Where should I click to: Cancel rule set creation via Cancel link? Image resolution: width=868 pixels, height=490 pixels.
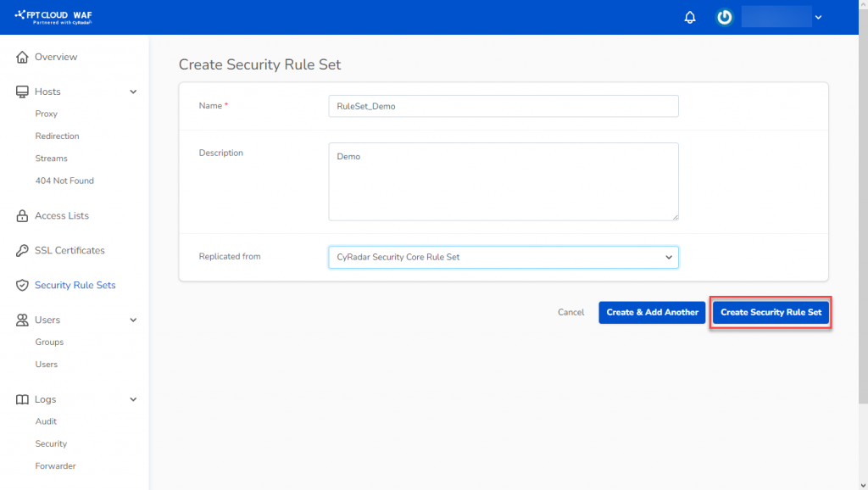coord(570,312)
